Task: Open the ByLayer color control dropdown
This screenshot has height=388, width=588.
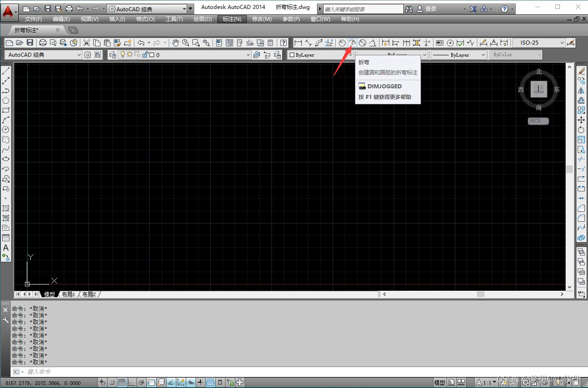Action: tap(350, 55)
